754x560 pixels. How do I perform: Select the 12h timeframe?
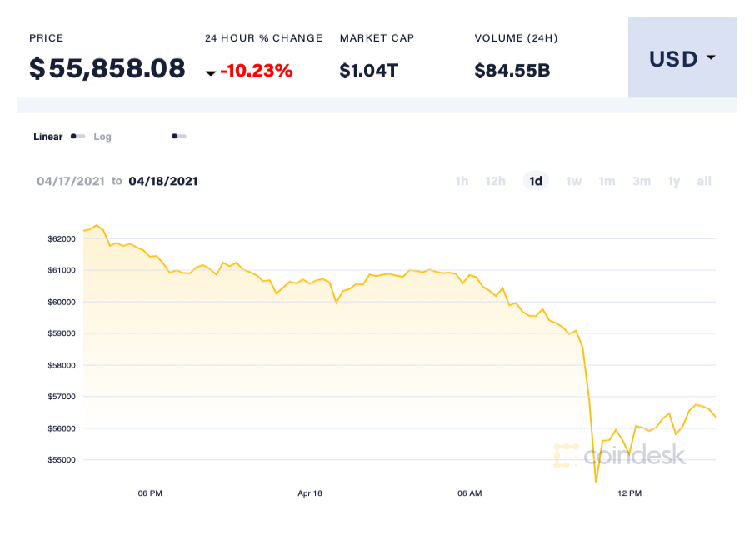coord(495,181)
